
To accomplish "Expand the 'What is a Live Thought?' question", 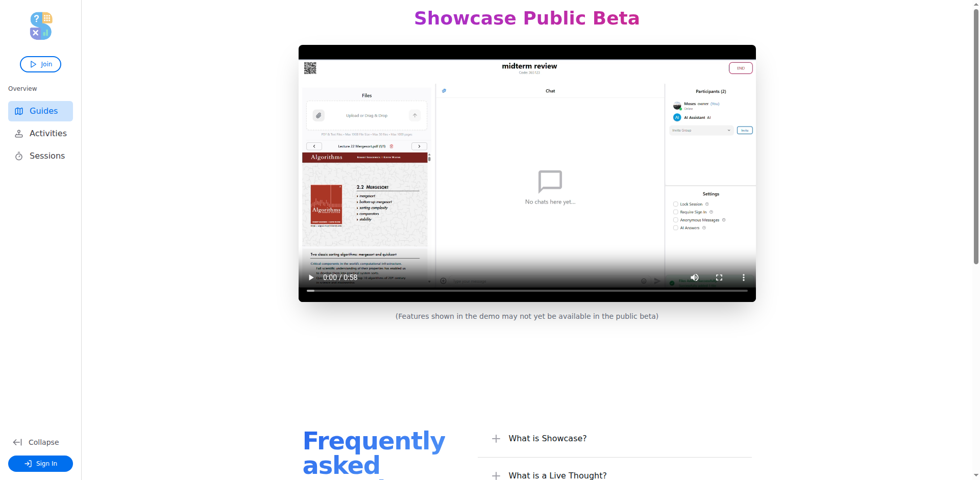I will point(615,475).
